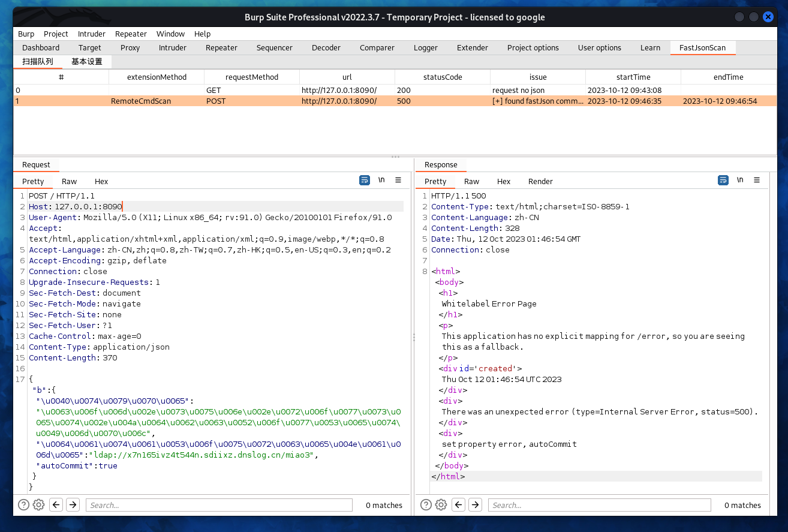Switch to the Intruder tool tab

(x=173, y=48)
